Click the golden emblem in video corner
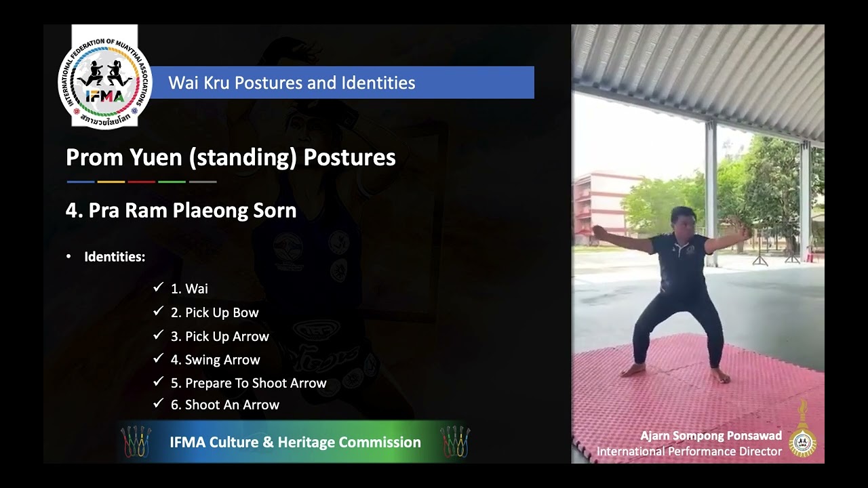The height and width of the screenshot is (488, 868). 804,429
